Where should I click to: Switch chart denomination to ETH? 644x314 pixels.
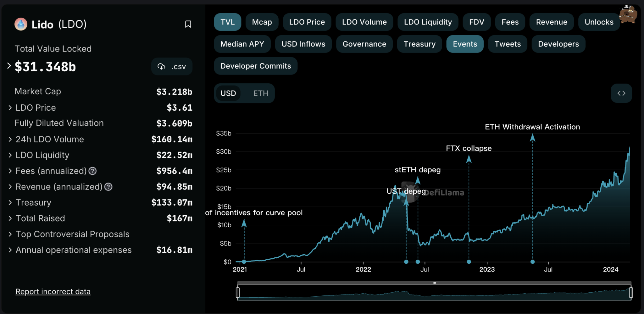click(261, 93)
